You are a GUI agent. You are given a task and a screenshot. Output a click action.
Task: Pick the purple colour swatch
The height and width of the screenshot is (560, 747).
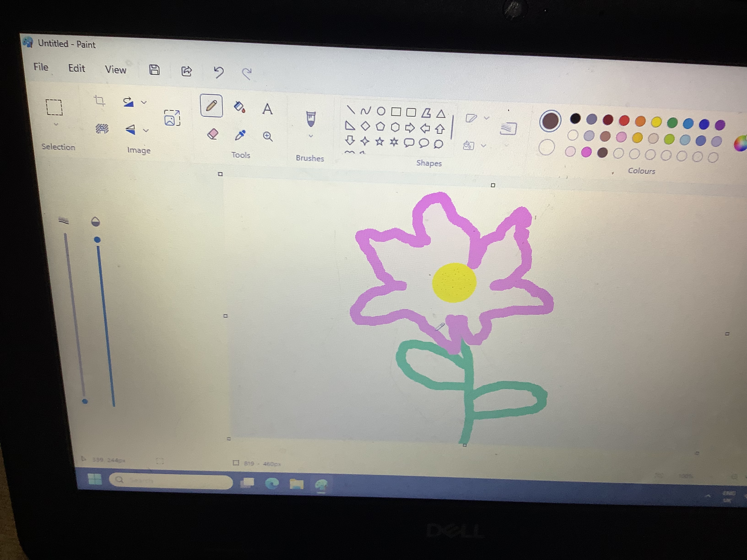coord(720,125)
